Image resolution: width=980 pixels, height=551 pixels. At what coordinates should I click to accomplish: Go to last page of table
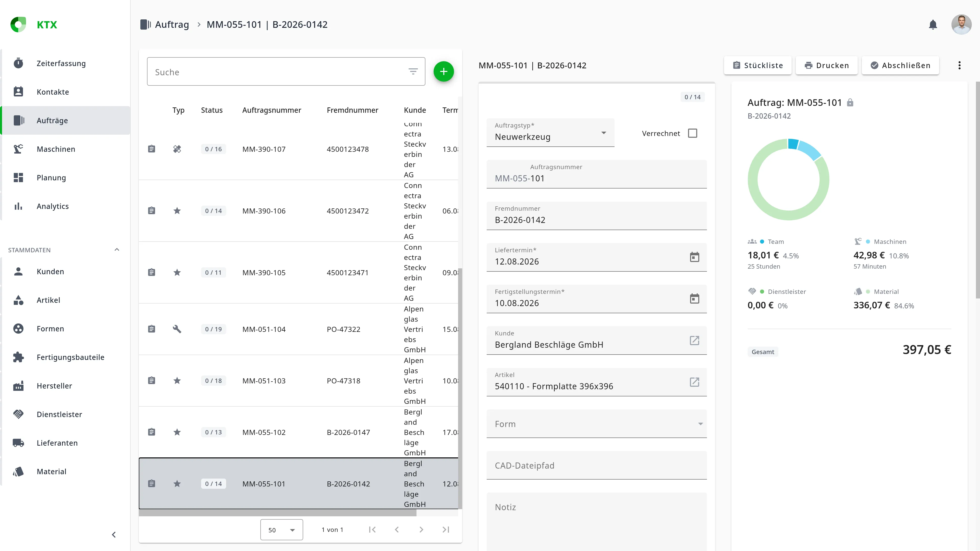(x=446, y=529)
